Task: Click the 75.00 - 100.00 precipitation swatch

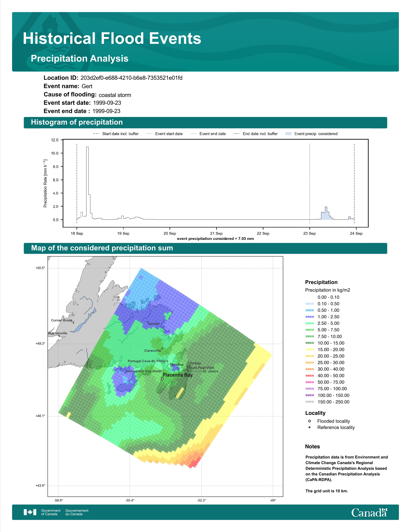Action: [x=310, y=389]
